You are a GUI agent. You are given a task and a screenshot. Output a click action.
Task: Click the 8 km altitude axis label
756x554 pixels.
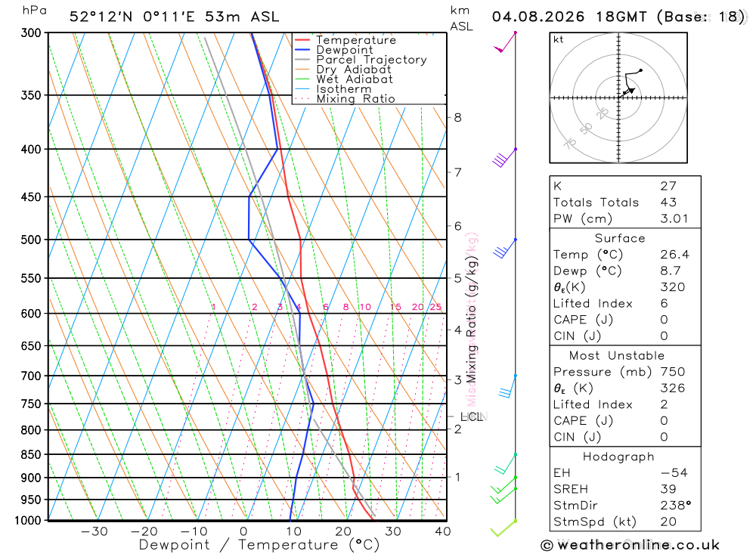coord(457,118)
